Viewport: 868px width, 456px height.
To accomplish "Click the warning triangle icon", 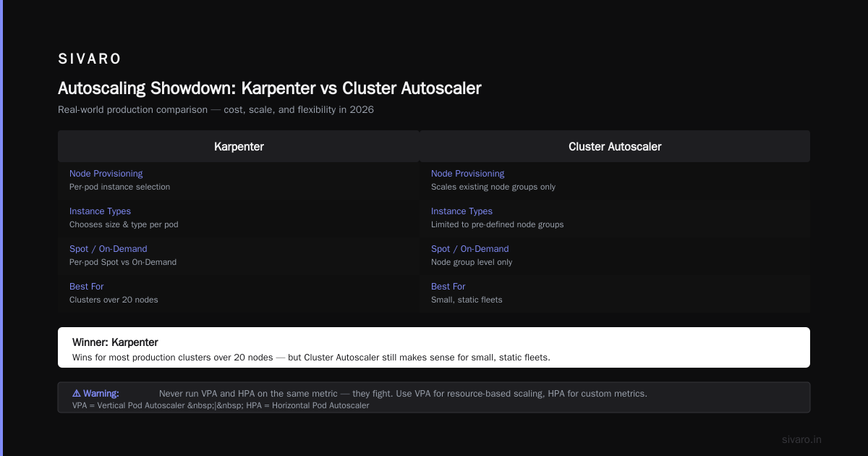I will click(x=77, y=394).
